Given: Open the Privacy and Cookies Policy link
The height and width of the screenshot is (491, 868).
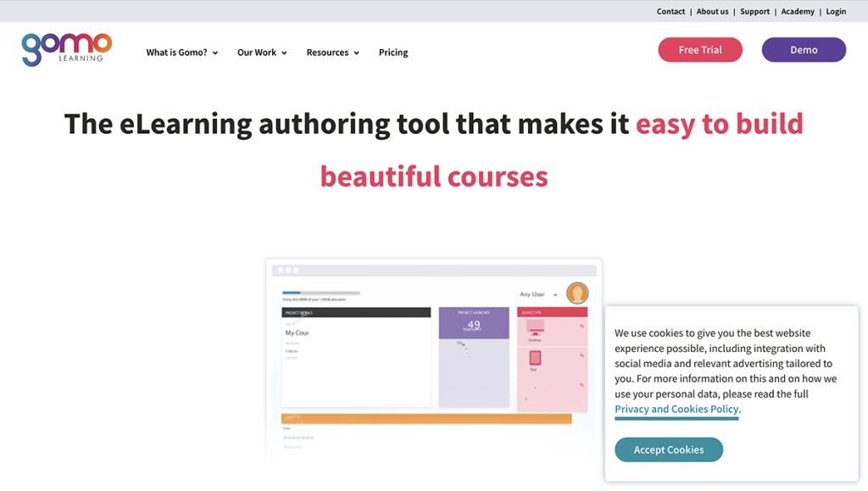Looking at the screenshot, I should coord(676,409).
